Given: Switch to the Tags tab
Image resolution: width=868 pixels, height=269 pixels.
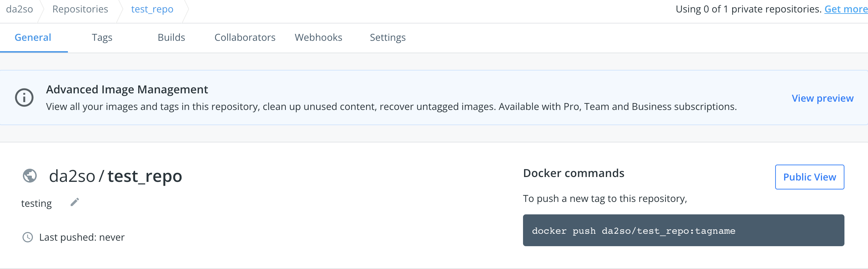Looking at the screenshot, I should click(102, 37).
